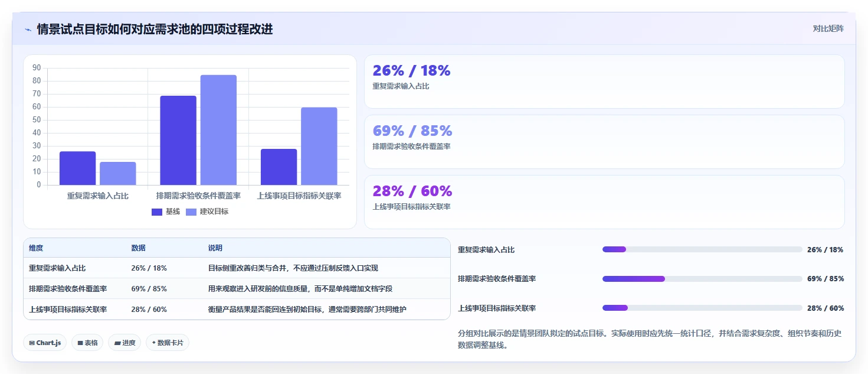The image size is (868, 374).
Task: Click description starting 衡量产品结果是否能回连
Action: (x=307, y=310)
